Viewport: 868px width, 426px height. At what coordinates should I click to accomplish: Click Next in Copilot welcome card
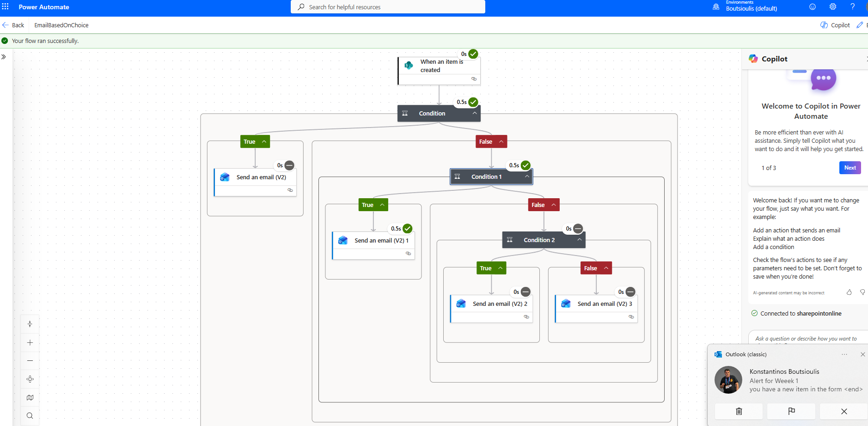pyautogui.click(x=850, y=168)
